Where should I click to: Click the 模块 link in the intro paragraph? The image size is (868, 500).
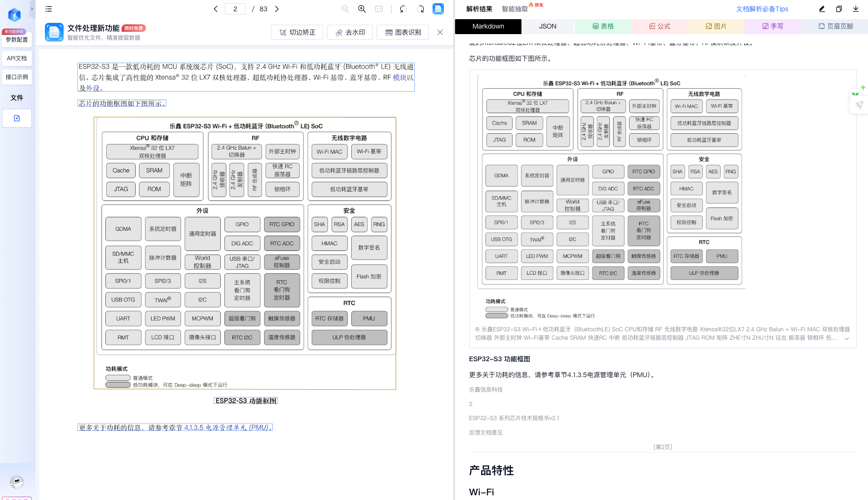400,78
